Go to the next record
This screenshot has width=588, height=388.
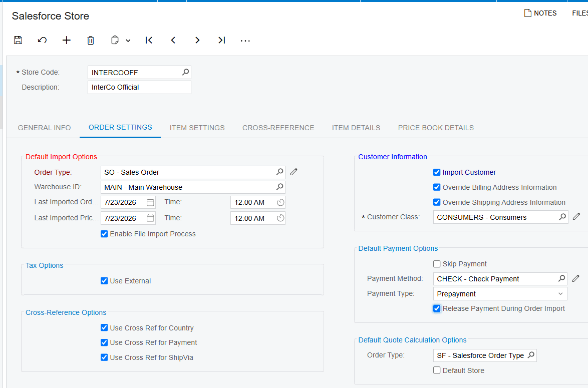click(x=197, y=40)
